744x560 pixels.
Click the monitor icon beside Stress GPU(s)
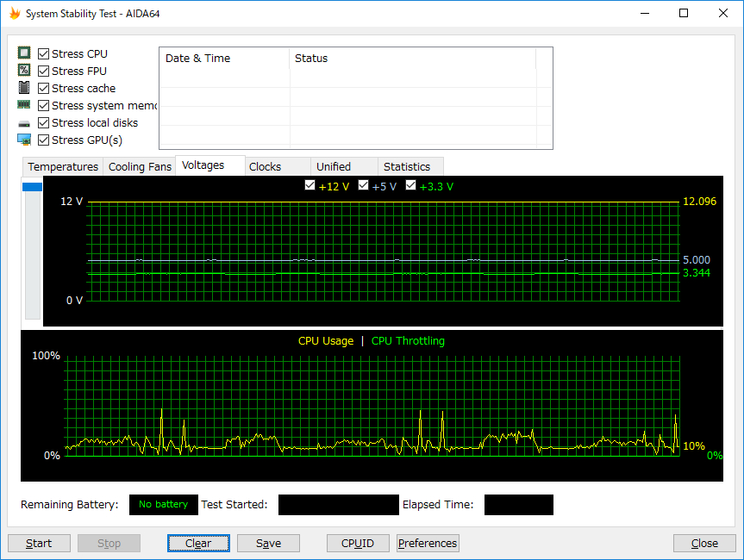pos(24,140)
